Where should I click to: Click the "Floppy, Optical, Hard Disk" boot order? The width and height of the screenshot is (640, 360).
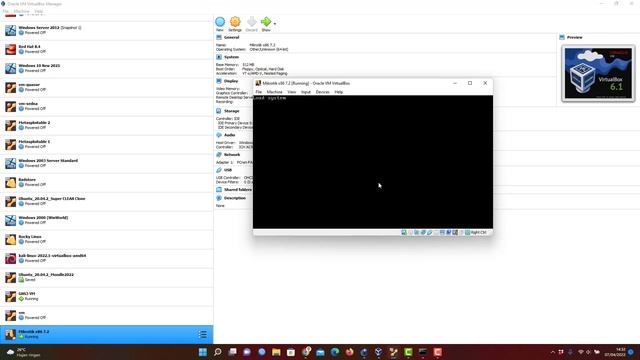pyautogui.click(x=263, y=69)
